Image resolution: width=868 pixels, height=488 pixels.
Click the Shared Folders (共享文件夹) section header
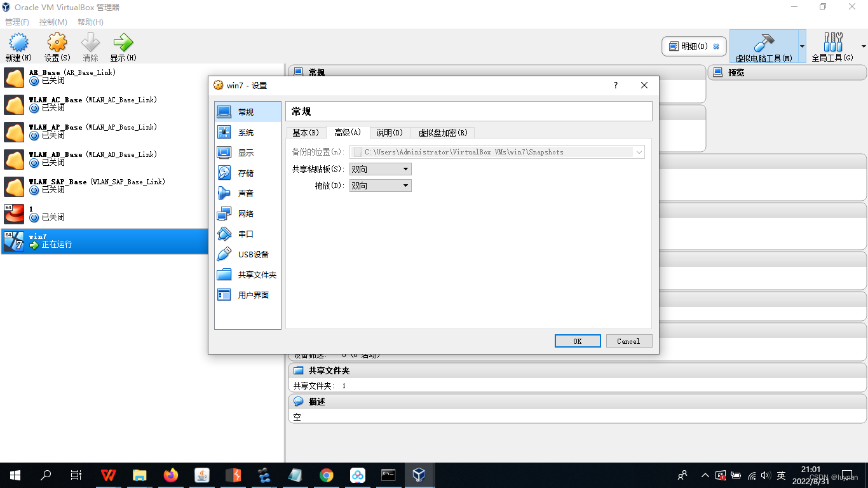[578, 370]
